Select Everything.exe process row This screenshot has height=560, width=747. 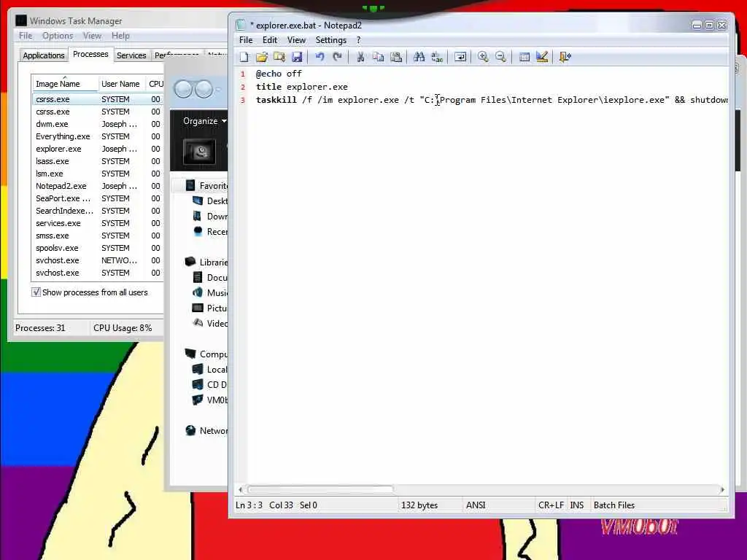coord(98,136)
